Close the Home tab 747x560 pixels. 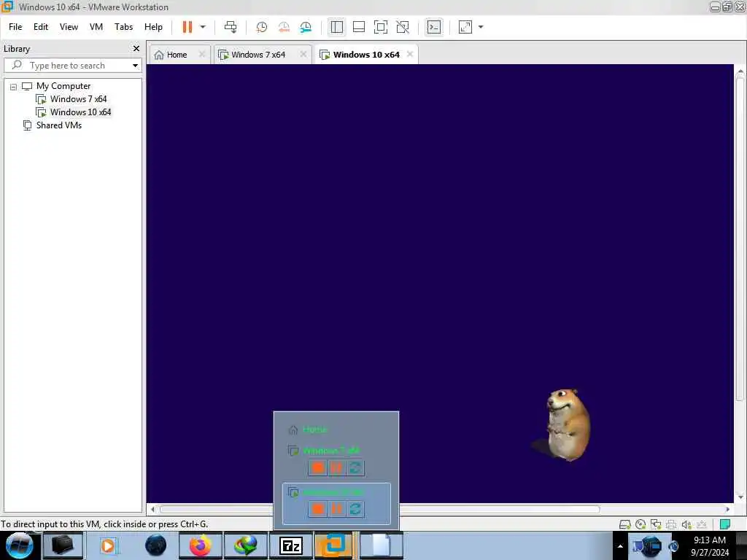(x=202, y=54)
